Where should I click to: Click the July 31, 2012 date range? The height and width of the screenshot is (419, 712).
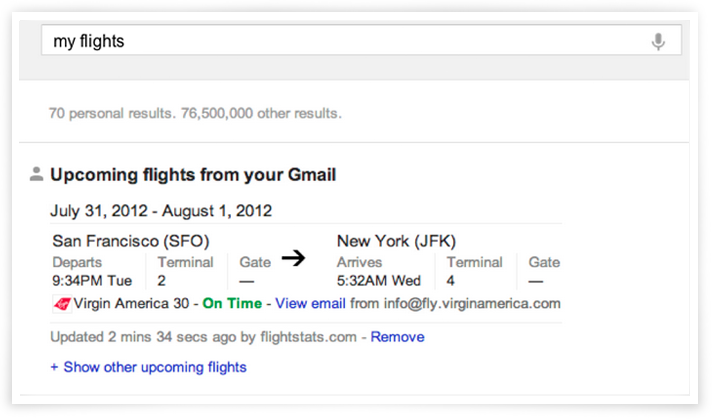[161, 210]
